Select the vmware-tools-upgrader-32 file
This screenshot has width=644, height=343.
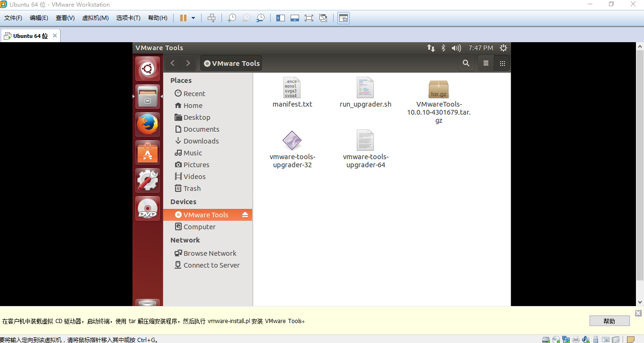[x=292, y=150]
